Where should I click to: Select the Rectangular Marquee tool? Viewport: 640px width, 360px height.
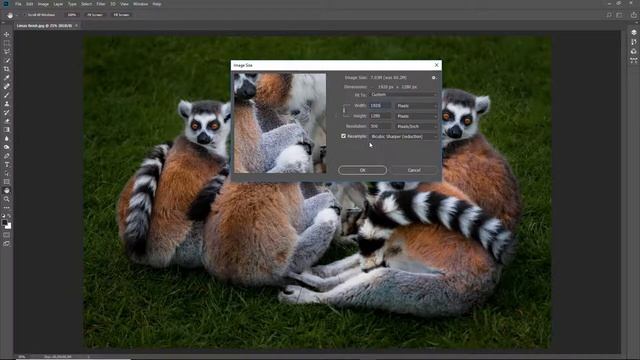(x=7, y=43)
